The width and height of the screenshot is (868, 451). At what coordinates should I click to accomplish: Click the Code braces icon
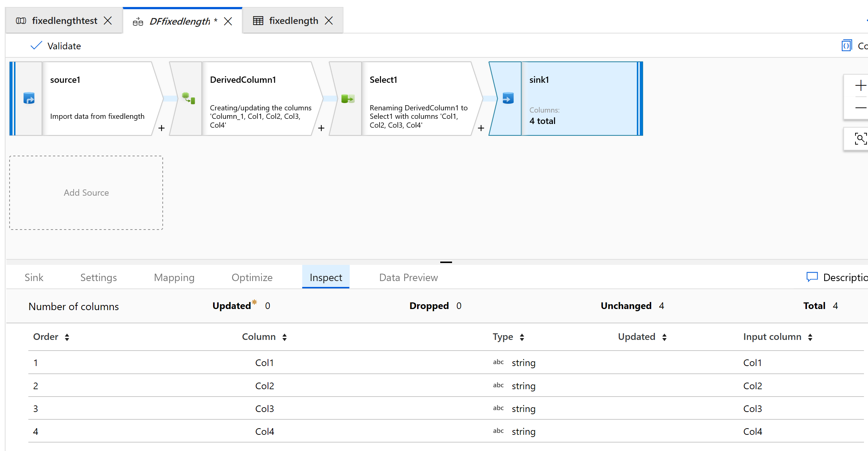[847, 46]
